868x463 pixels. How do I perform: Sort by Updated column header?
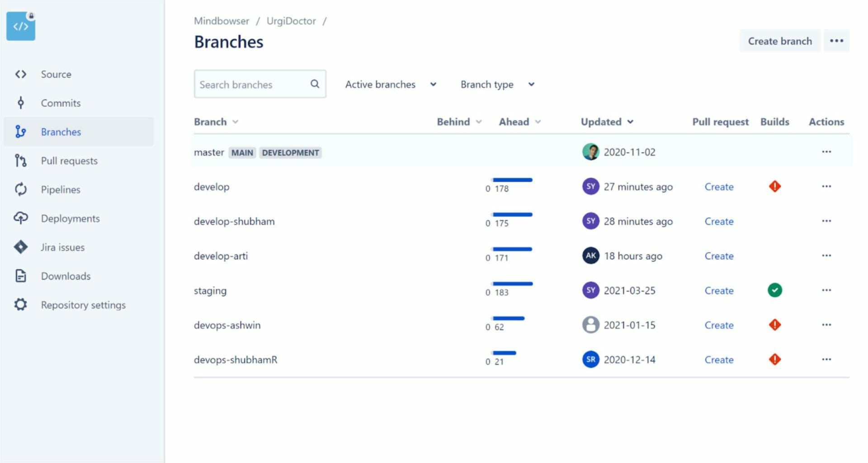607,122
